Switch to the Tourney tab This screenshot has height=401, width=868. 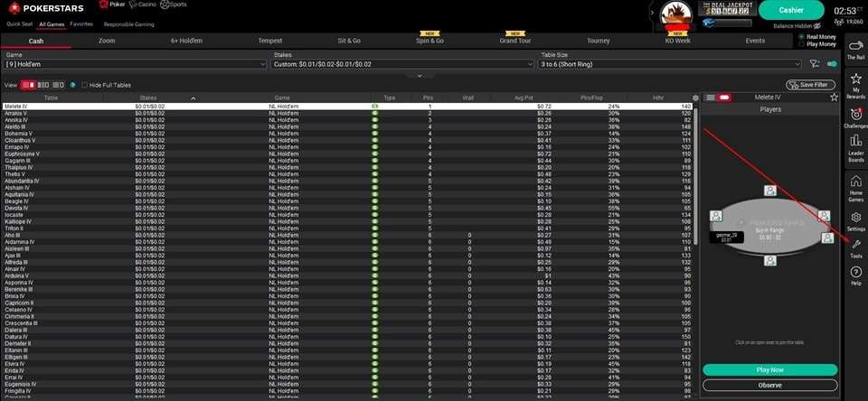tap(598, 41)
